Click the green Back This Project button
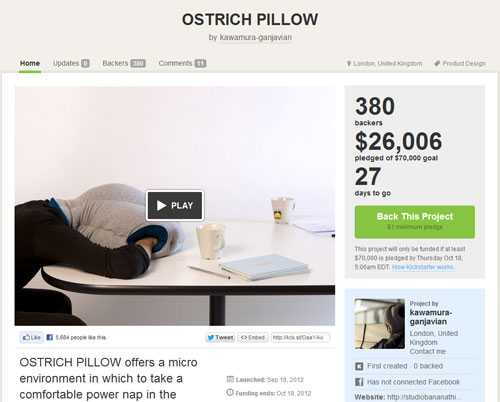 415,222
